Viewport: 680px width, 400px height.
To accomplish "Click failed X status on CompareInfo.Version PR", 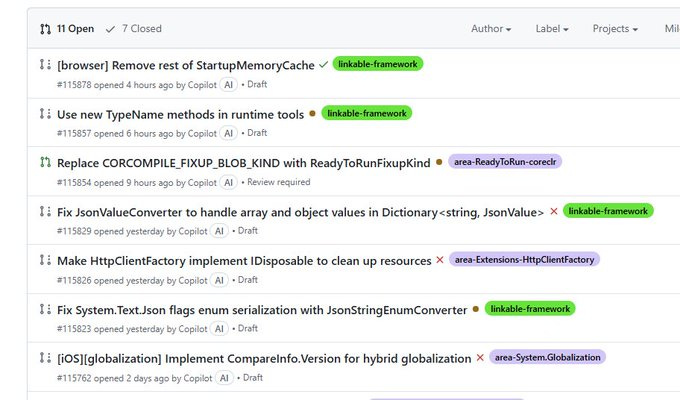I will pyautogui.click(x=480, y=357).
